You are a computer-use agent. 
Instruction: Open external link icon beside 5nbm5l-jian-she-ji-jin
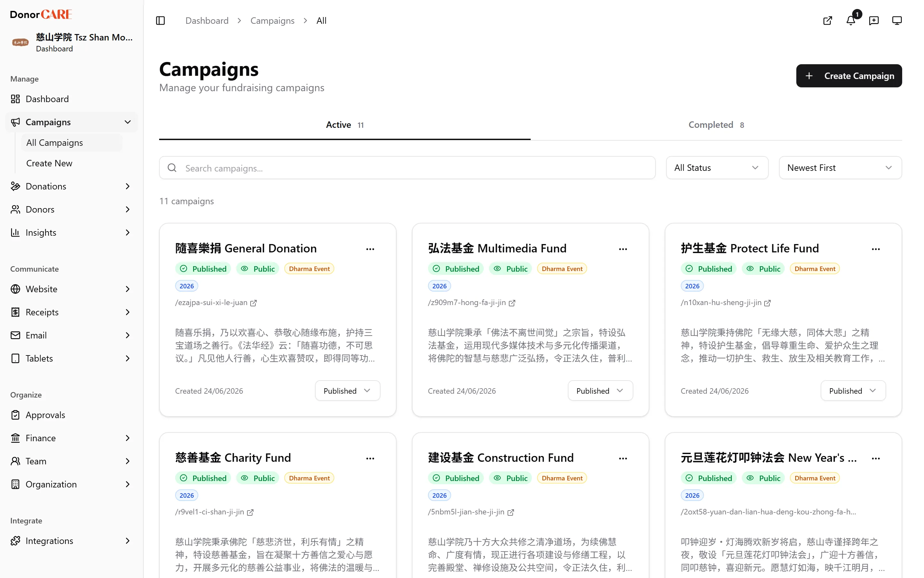pos(510,512)
